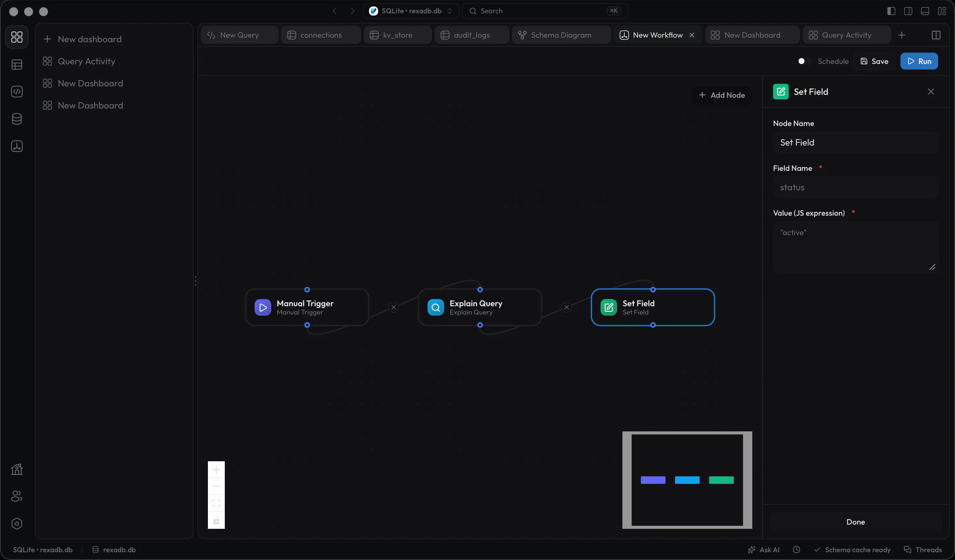The image size is (955, 560).
Task: Go back with the left navigation arrow
Action: 335,11
